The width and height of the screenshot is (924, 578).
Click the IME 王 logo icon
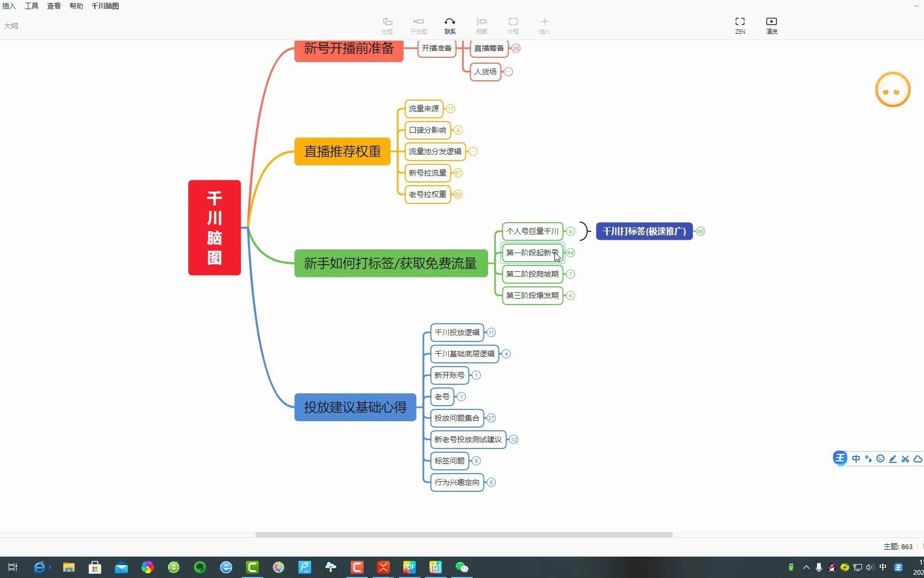pyautogui.click(x=840, y=458)
